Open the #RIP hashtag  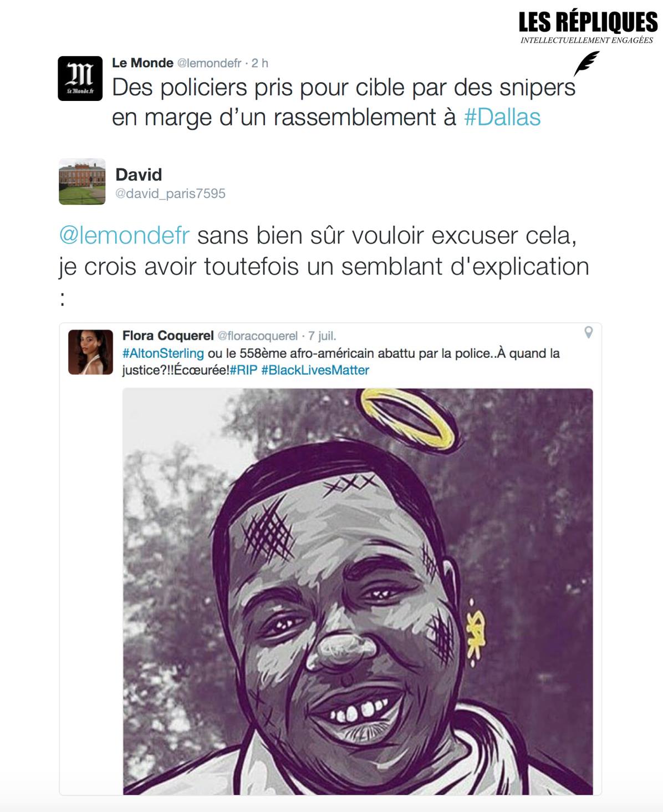(x=243, y=370)
